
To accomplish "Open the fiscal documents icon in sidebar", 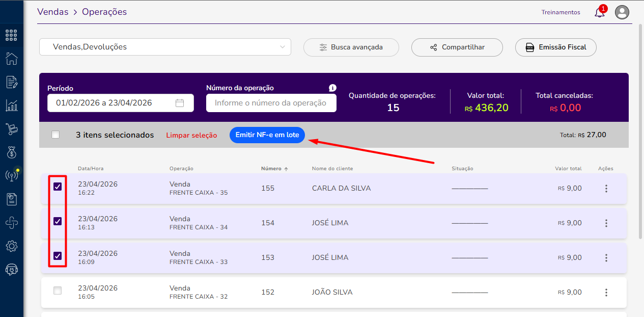I will point(11,199).
